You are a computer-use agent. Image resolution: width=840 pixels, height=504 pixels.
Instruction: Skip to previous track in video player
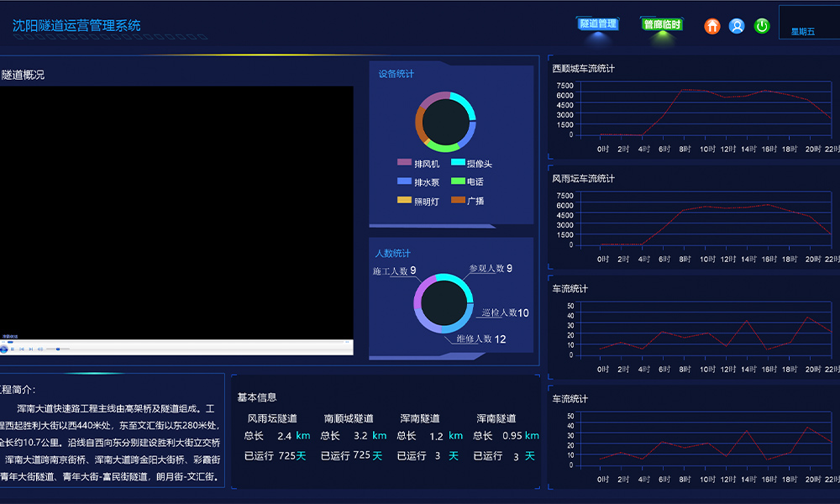[22, 349]
